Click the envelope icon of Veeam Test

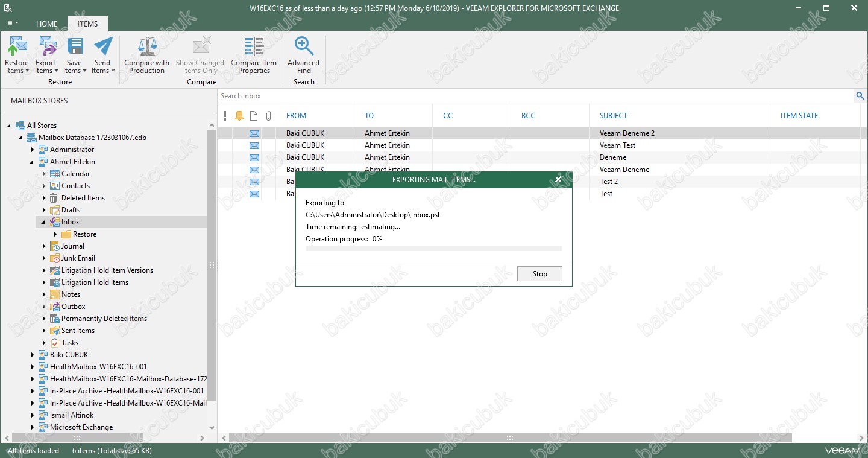click(254, 145)
